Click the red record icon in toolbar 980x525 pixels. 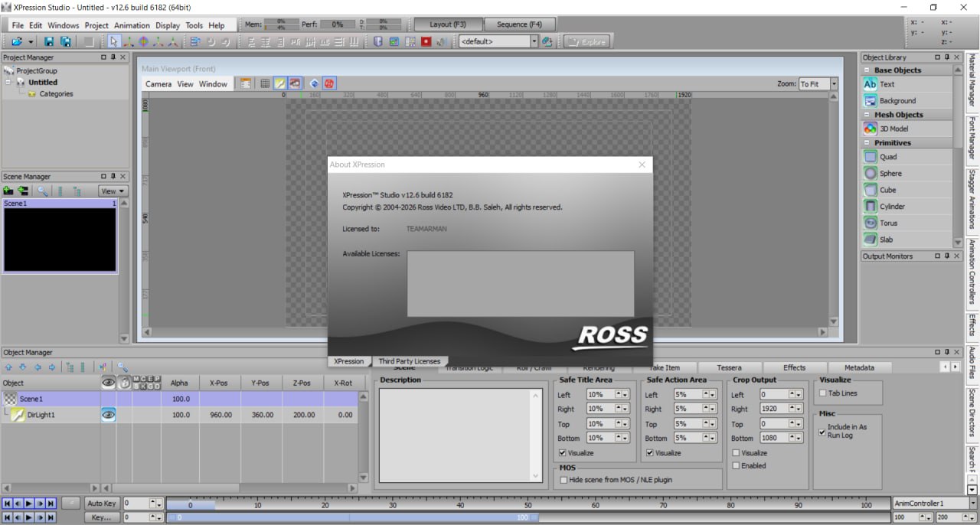(426, 41)
